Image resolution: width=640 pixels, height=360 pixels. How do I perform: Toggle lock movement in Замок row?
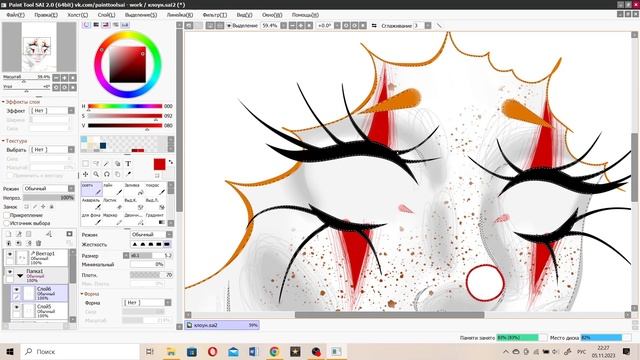point(43,207)
